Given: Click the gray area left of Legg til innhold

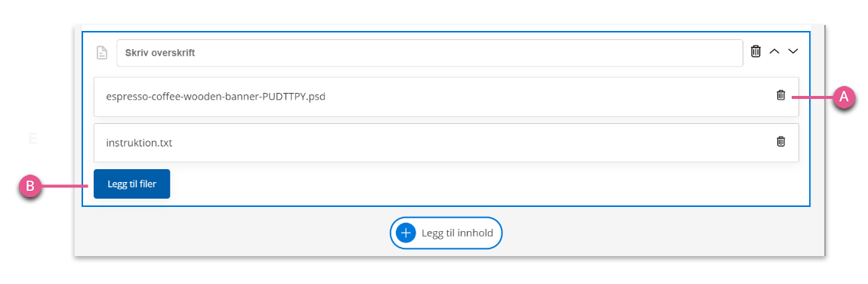Looking at the screenshot, I should tap(233, 233).
